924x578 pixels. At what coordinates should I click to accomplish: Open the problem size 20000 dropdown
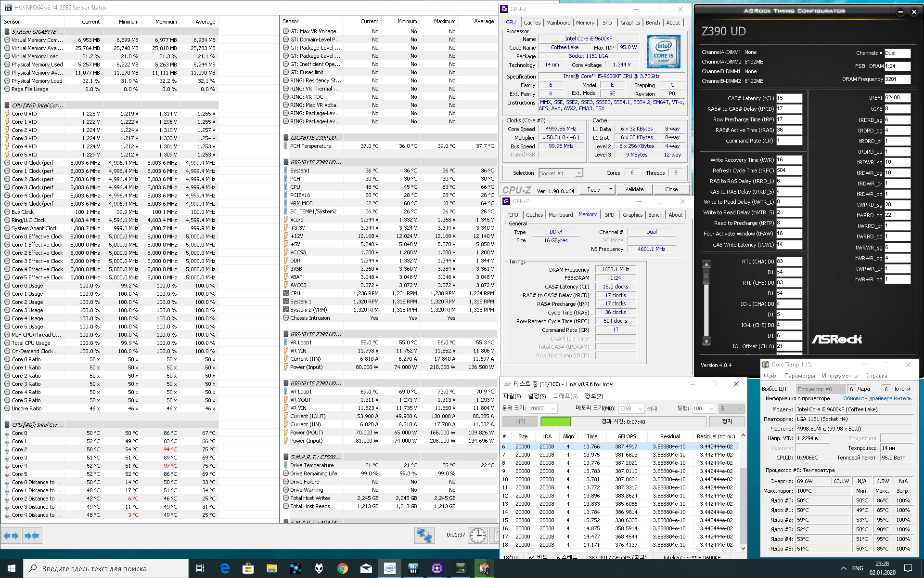pyautogui.click(x=553, y=408)
